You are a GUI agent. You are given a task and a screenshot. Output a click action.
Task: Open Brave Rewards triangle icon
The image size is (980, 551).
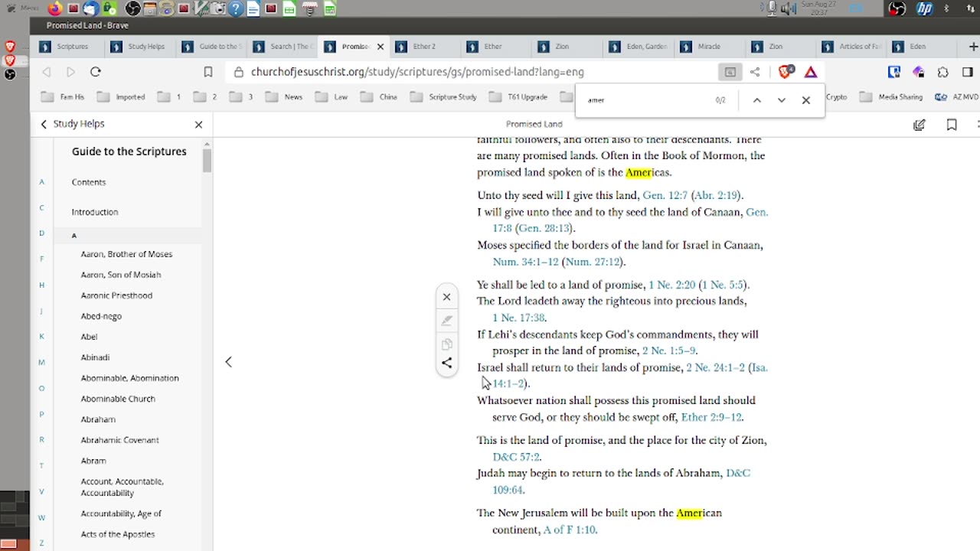(x=811, y=72)
